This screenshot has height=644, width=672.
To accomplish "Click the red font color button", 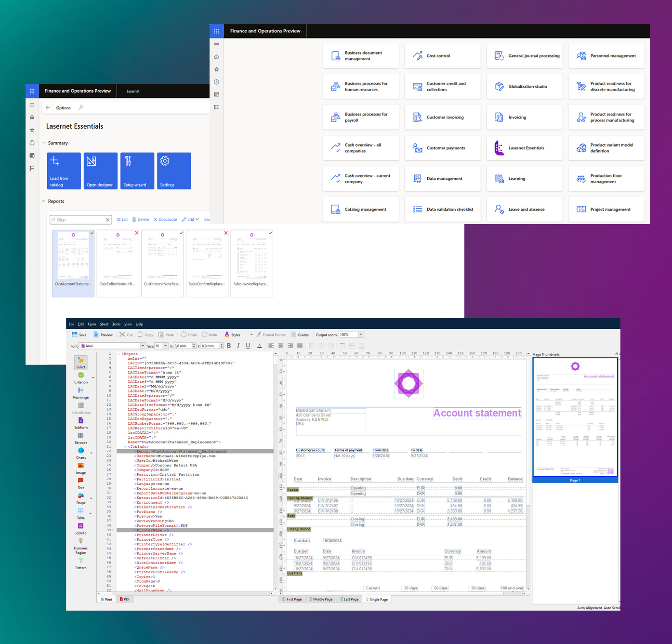I will [260, 346].
